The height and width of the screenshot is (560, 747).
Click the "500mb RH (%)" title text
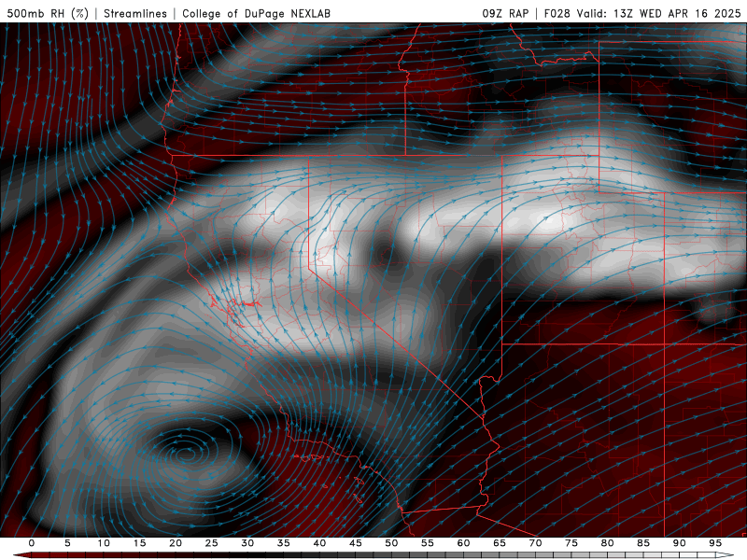[48, 13]
